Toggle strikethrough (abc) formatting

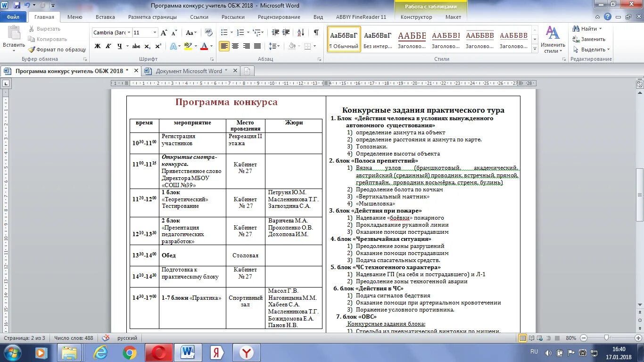tap(136, 46)
